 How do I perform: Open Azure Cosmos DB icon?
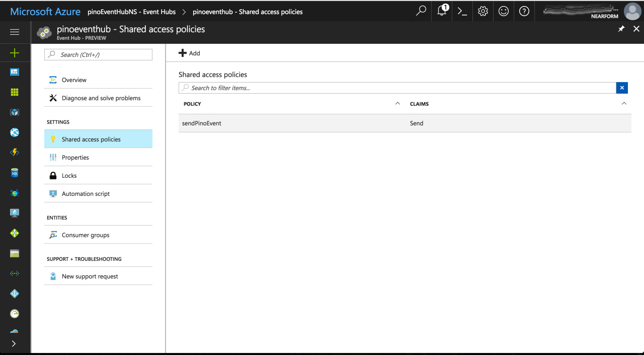tap(14, 193)
